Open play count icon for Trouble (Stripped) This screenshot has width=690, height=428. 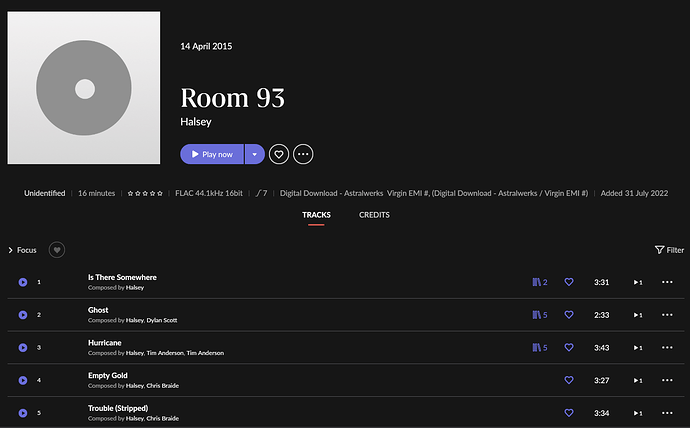[638, 413]
